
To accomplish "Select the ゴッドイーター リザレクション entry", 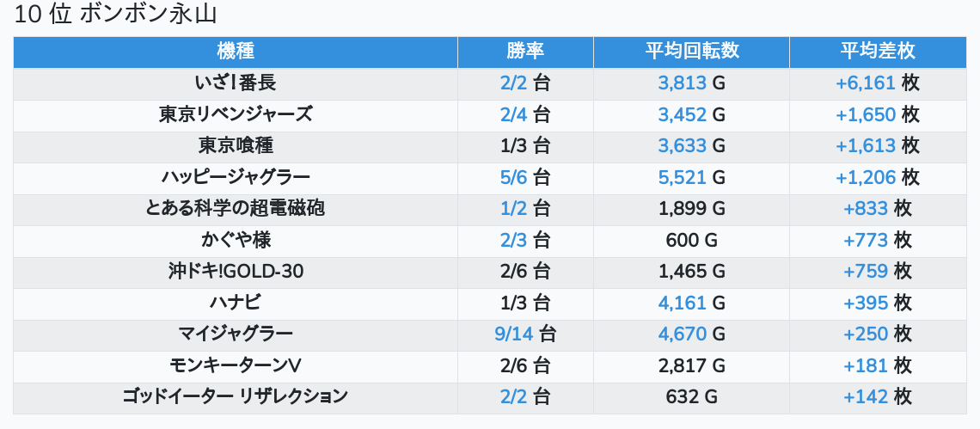I will pos(236,396).
